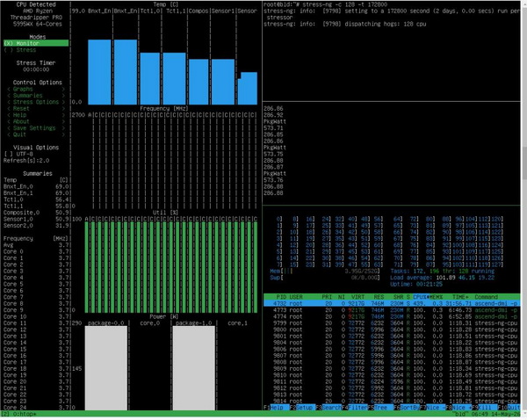The width and height of the screenshot is (527, 420).
Task: Click the Sensor2,0 temperature summary row
Action: click(x=36, y=225)
